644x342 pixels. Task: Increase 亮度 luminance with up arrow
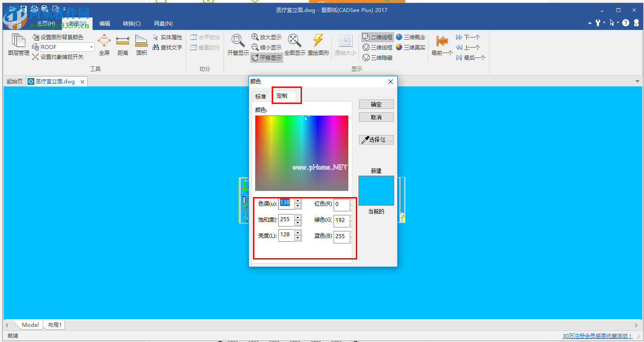coord(298,233)
